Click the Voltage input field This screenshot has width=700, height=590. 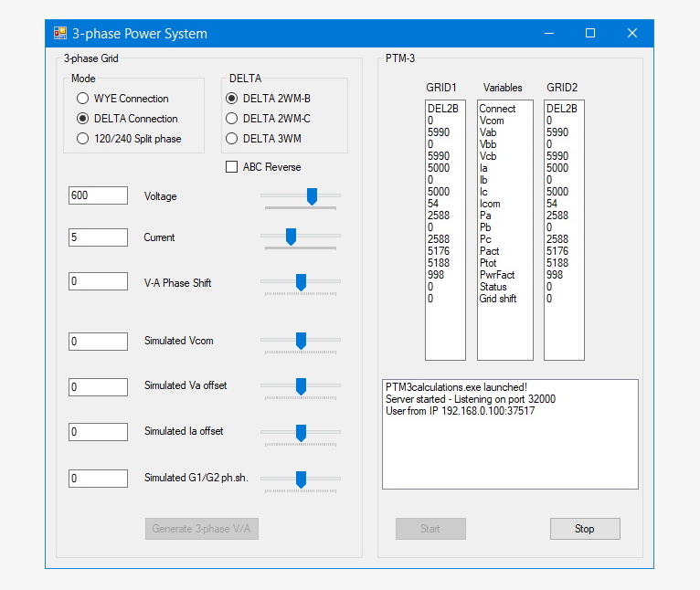click(x=98, y=195)
